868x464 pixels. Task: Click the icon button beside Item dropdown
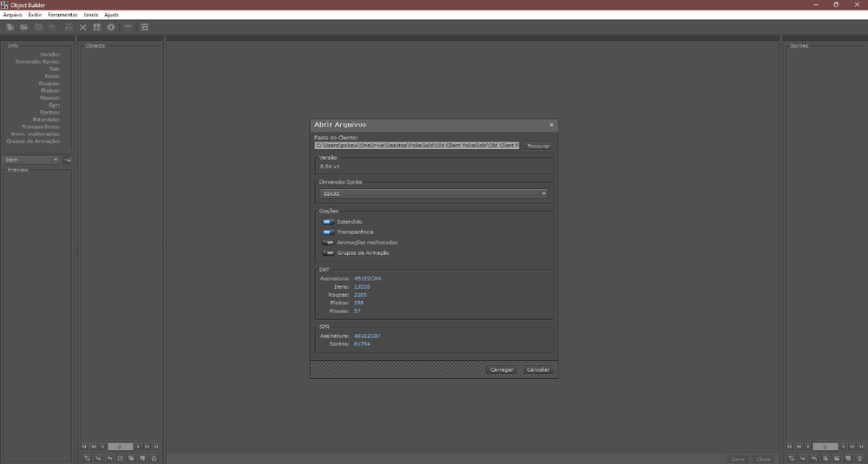pyautogui.click(x=68, y=160)
